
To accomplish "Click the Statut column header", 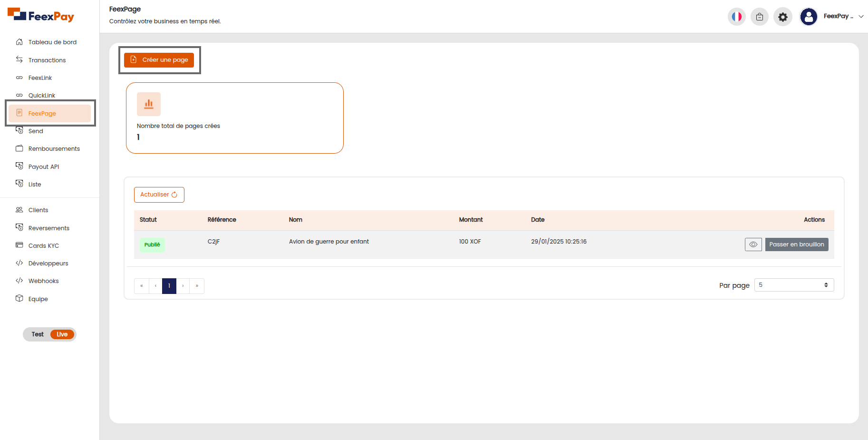I will 148,220.
